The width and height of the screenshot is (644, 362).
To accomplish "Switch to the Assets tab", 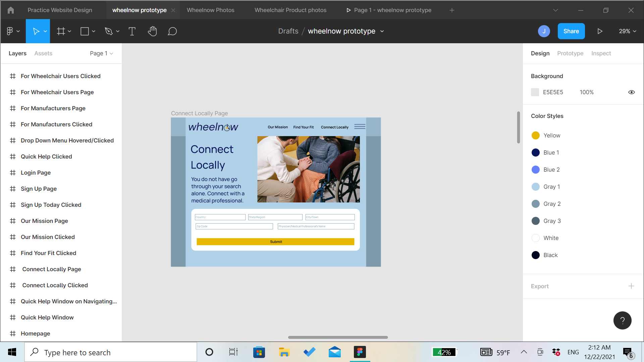I will [43, 53].
